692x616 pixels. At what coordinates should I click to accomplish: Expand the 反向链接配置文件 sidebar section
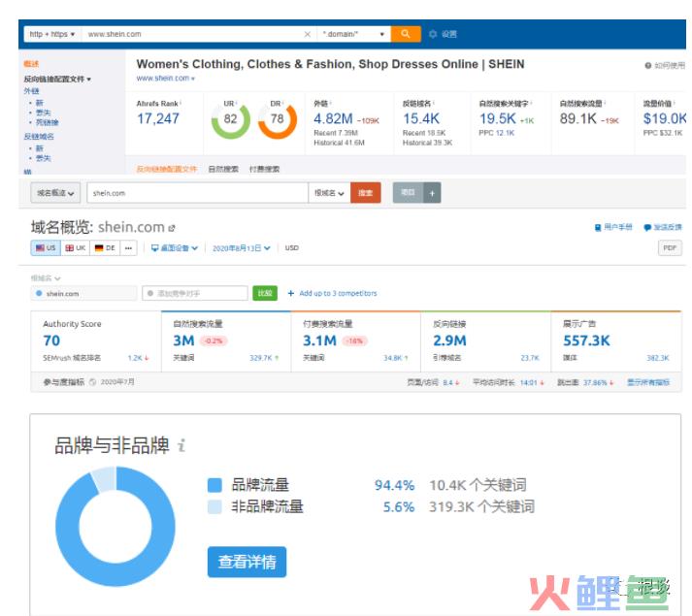[57, 79]
